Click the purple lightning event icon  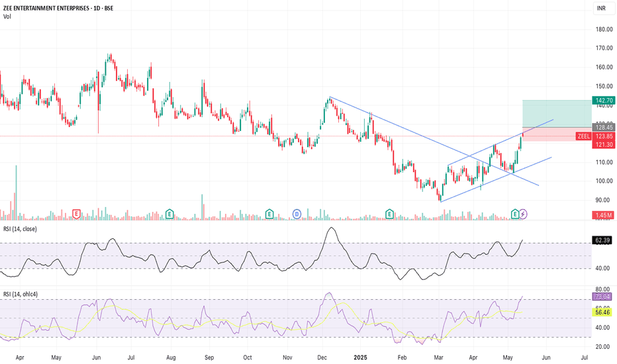coord(523,214)
